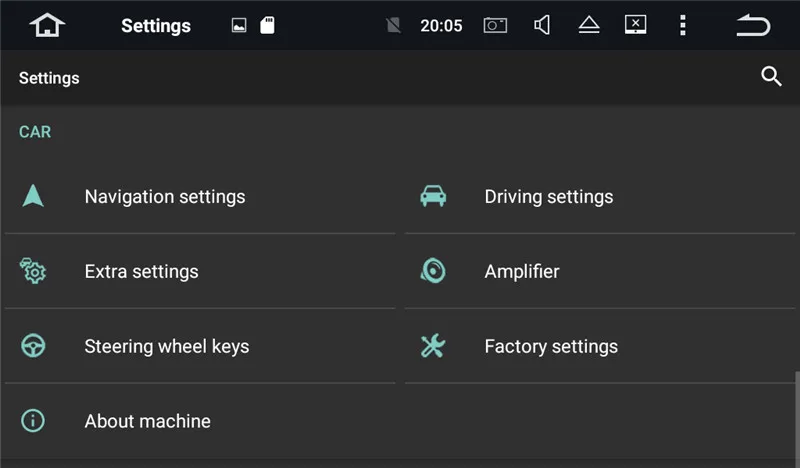The width and height of the screenshot is (800, 468).
Task: Tap the screenshot camera icon
Action: (x=495, y=26)
